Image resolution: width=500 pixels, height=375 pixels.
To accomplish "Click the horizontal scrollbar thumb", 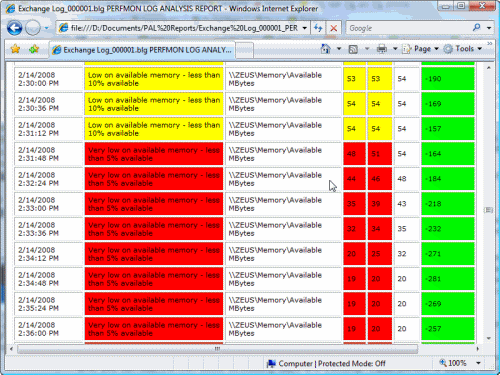I will click(x=217, y=349).
